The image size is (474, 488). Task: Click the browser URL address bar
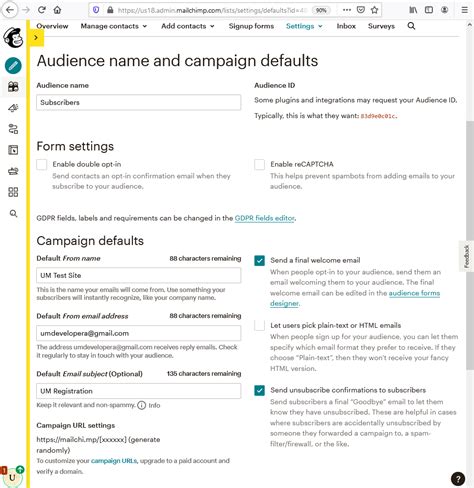tap(213, 10)
